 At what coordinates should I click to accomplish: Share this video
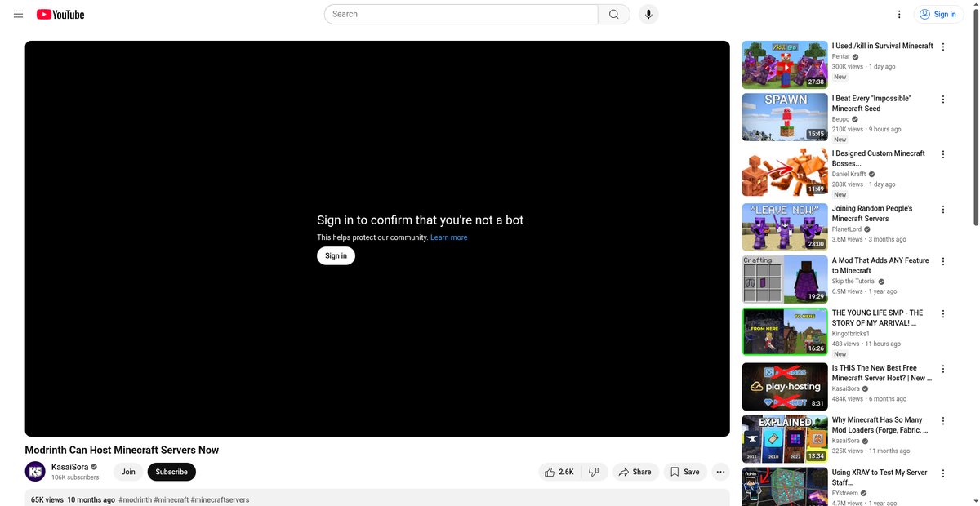(x=635, y=472)
